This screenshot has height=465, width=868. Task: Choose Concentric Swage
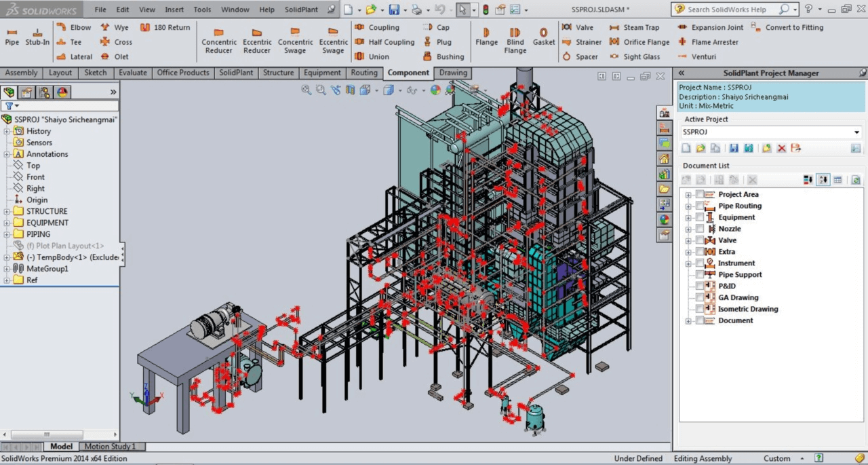[295, 41]
